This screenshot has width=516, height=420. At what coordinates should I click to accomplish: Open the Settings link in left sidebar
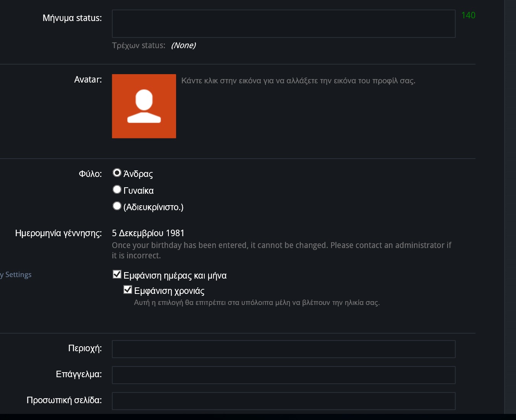pyautogui.click(x=17, y=275)
